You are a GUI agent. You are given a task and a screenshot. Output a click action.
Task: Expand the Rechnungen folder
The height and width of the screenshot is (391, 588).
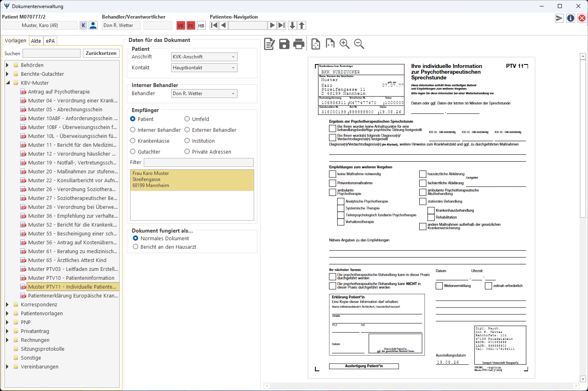coord(7,340)
